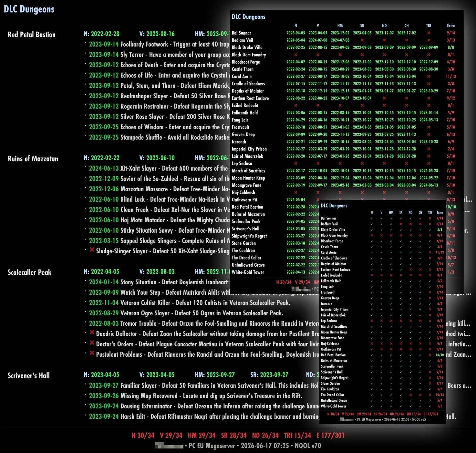Click 'E 177/301' in the bottom large footer

[x=330, y=436]
